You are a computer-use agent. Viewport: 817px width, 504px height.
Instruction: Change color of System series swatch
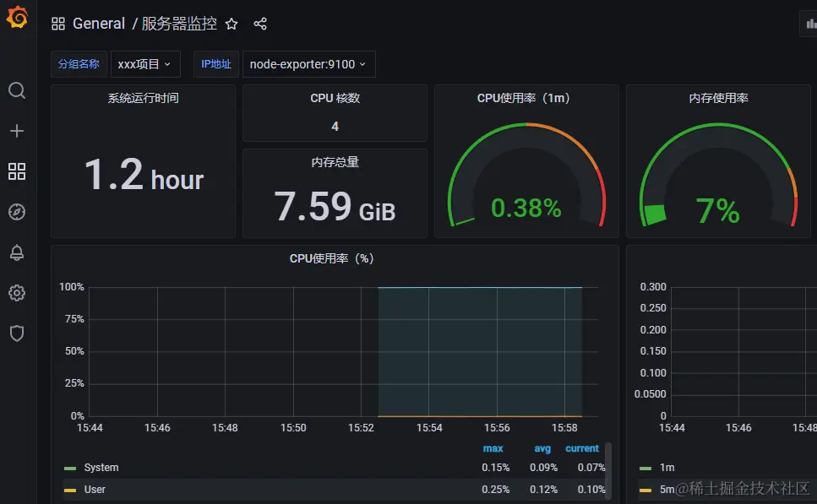70,468
